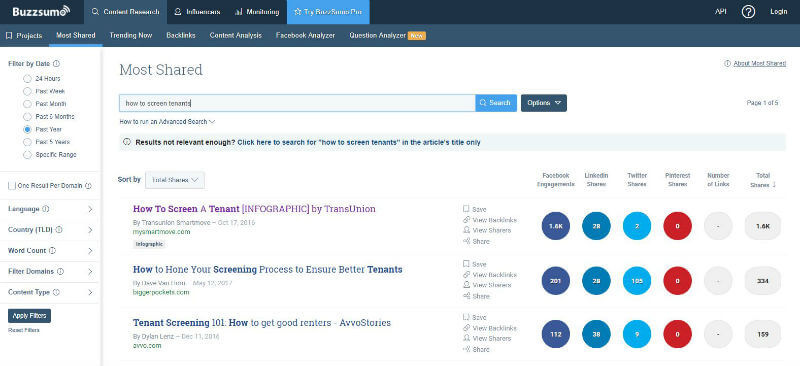Select the Past Month date filter
Screen dimensions: 800x366
(28, 104)
